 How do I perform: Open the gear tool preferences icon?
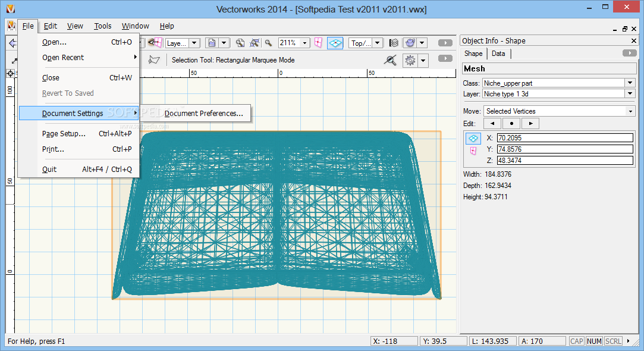pyautogui.click(x=410, y=61)
